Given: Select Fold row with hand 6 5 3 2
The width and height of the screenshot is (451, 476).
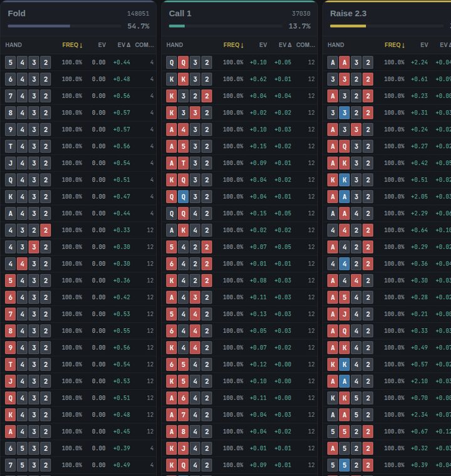Looking at the screenshot, I should [x=78, y=448].
